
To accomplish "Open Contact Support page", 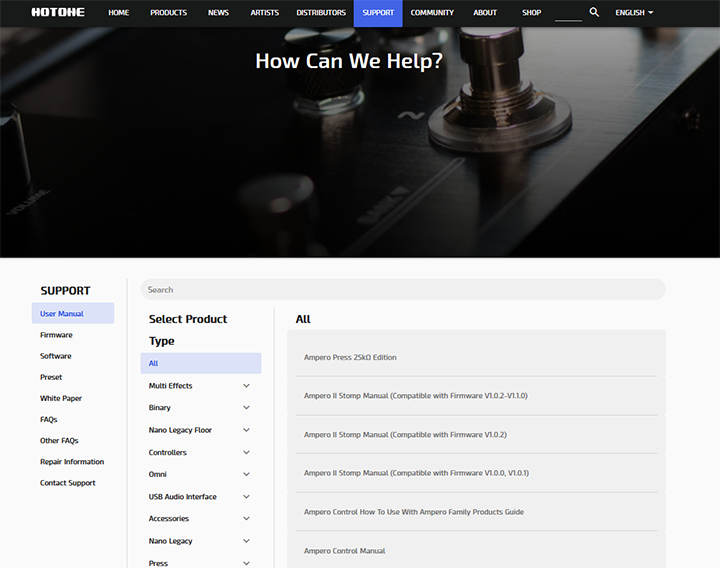I will tap(68, 483).
